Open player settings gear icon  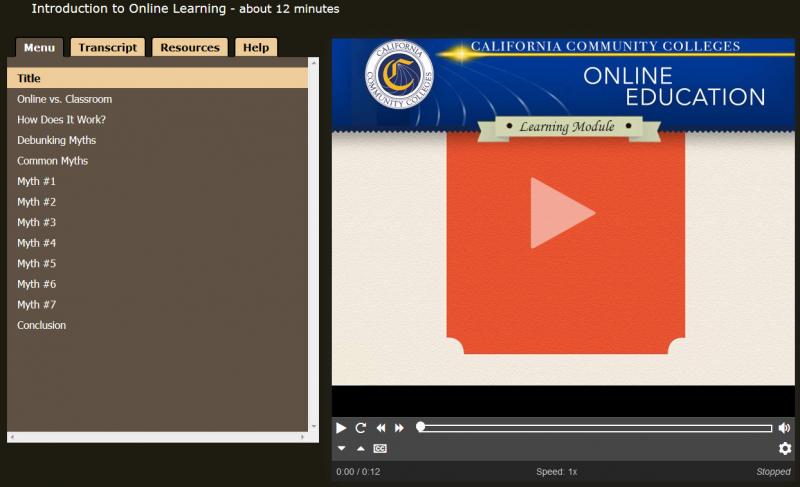[785, 448]
